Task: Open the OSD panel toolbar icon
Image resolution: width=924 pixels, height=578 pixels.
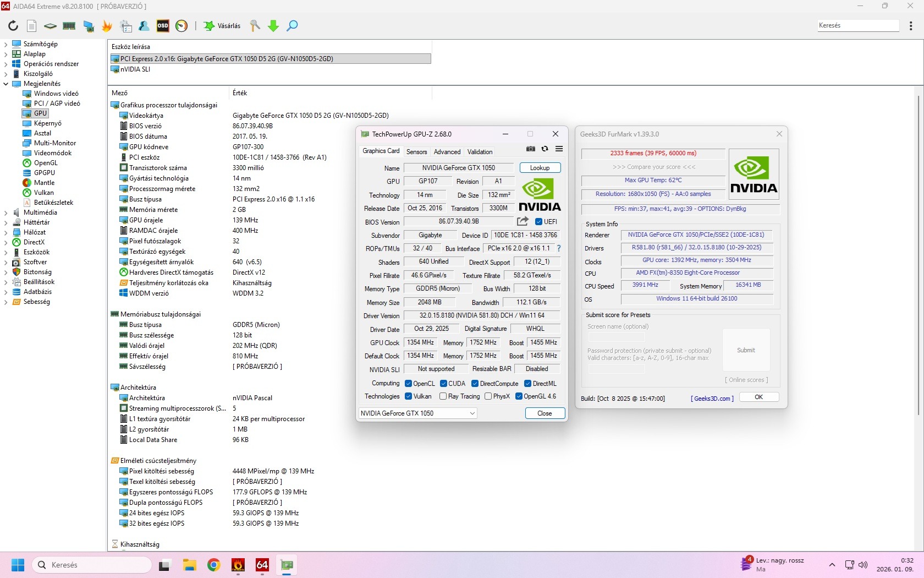Action: tap(163, 26)
